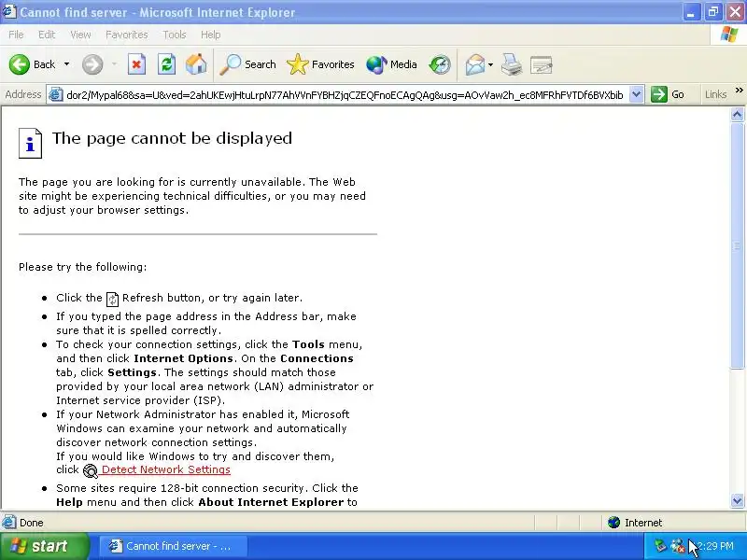Image resolution: width=747 pixels, height=560 pixels.
Task: Open the History toolbar icon
Action: tap(440, 64)
